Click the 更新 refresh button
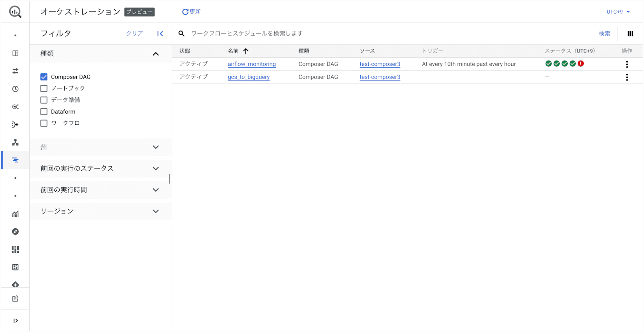 tap(192, 12)
